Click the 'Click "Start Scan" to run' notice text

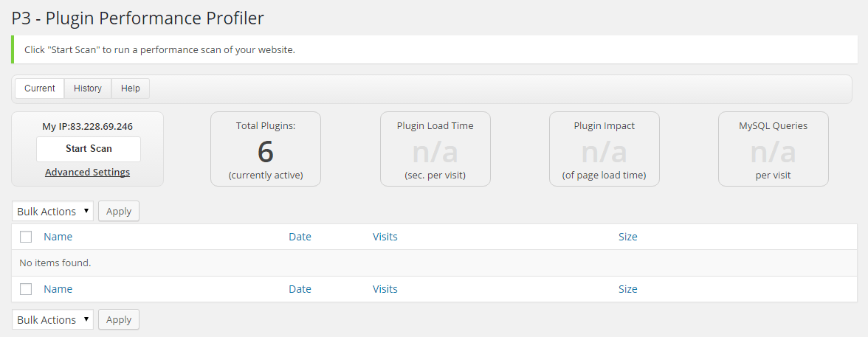pos(159,50)
